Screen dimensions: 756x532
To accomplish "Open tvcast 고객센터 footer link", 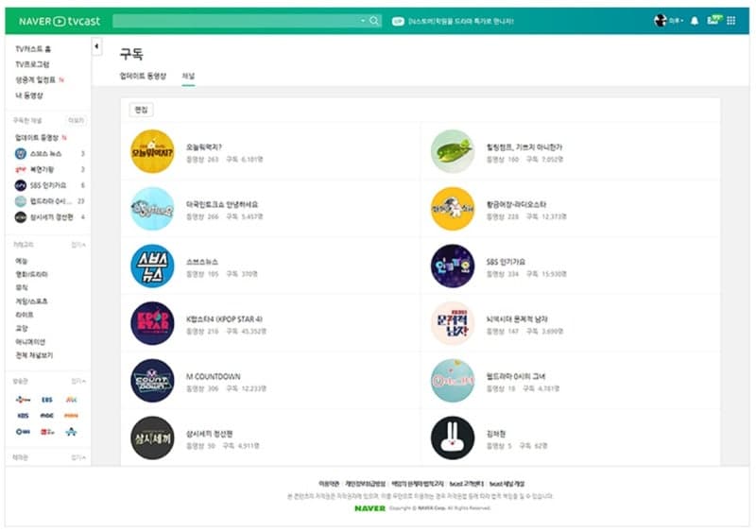I will point(466,484).
